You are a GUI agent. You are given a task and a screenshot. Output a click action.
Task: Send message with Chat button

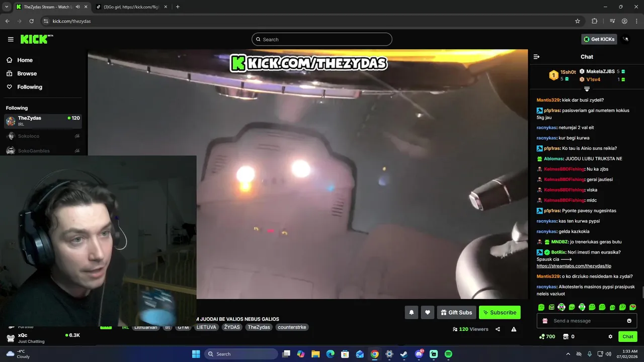pyautogui.click(x=628, y=336)
